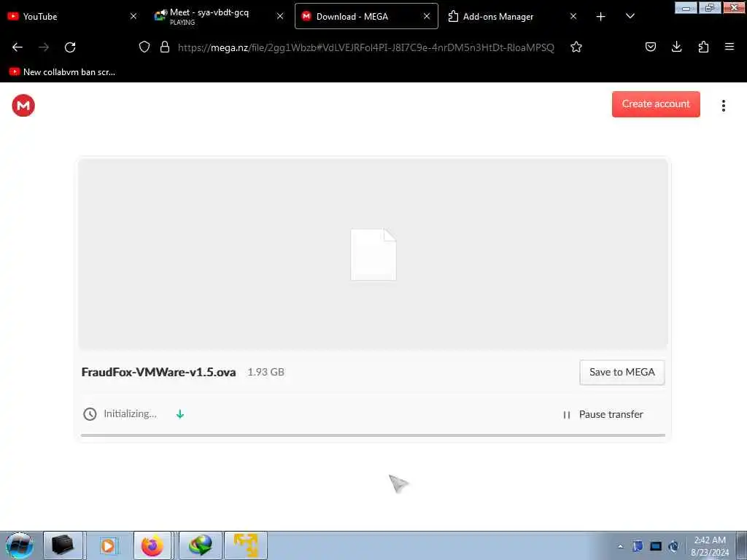Image resolution: width=747 pixels, height=560 pixels.
Task: Open the extensions puzzle icon
Action: point(703,47)
